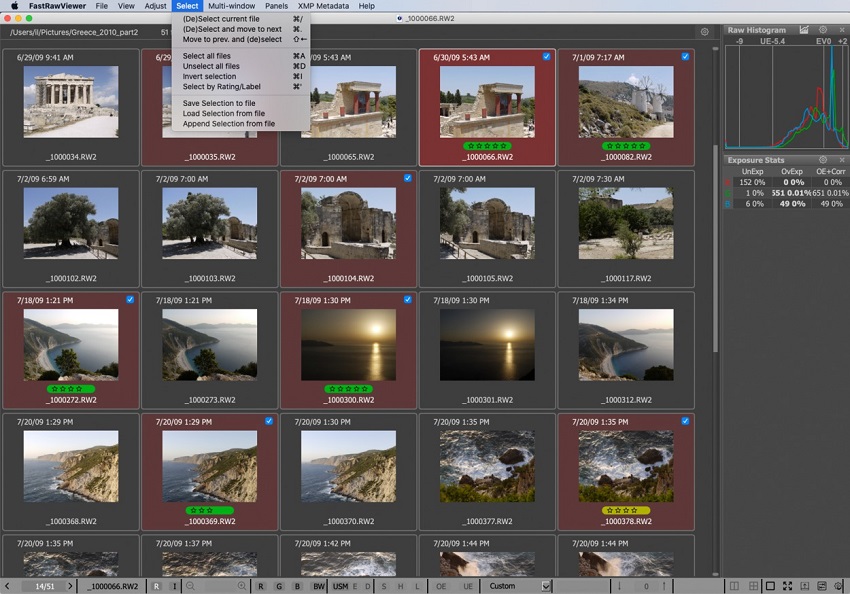Toggle the OE overexposure indicator
The height and width of the screenshot is (594, 850).
(440, 585)
